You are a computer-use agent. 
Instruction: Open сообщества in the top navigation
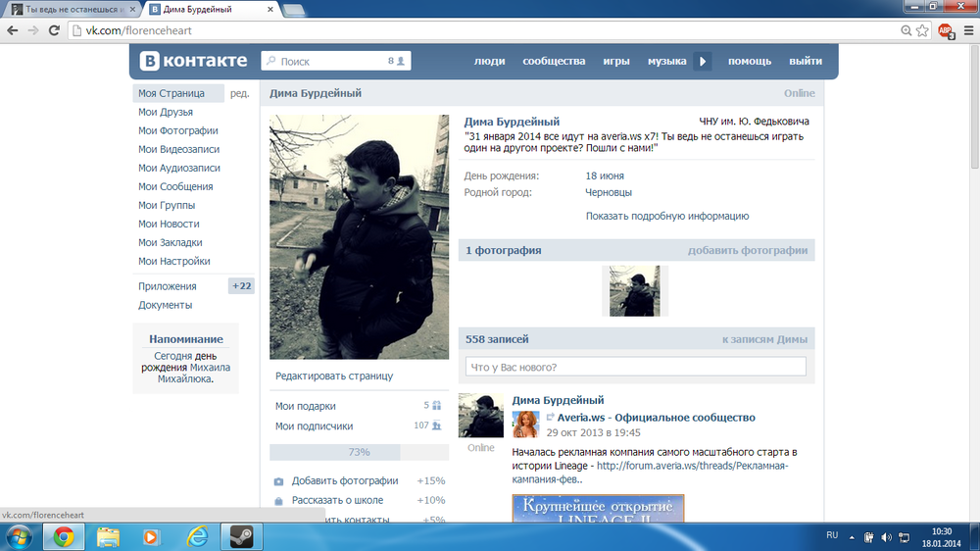point(554,61)
